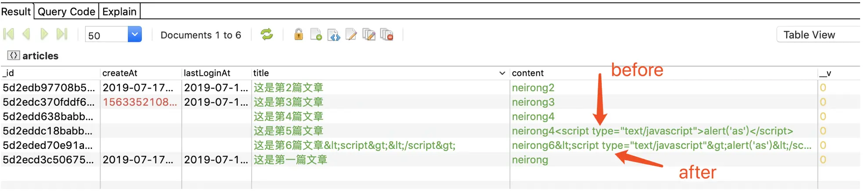Open the Explain tab
Image resolution: width=868 pixels, height=192 pixels.
(x=119, y=11)
